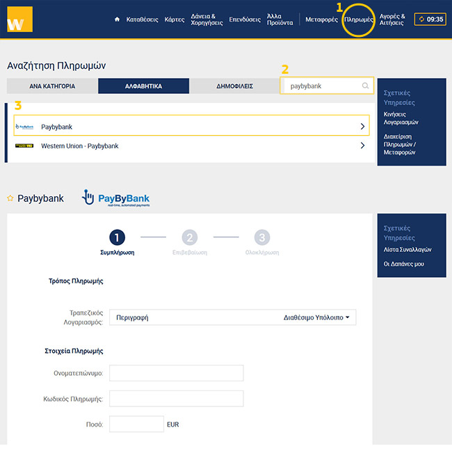Viewport: 452px width, 476px height.
Task: Click the search magnifier icon
Action: click(365, 86)
